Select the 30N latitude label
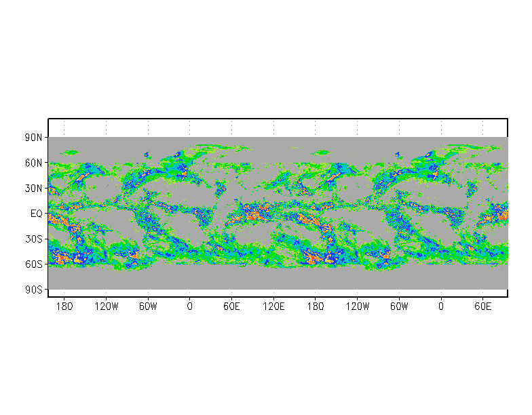532x415 pixels. (34, 189)
